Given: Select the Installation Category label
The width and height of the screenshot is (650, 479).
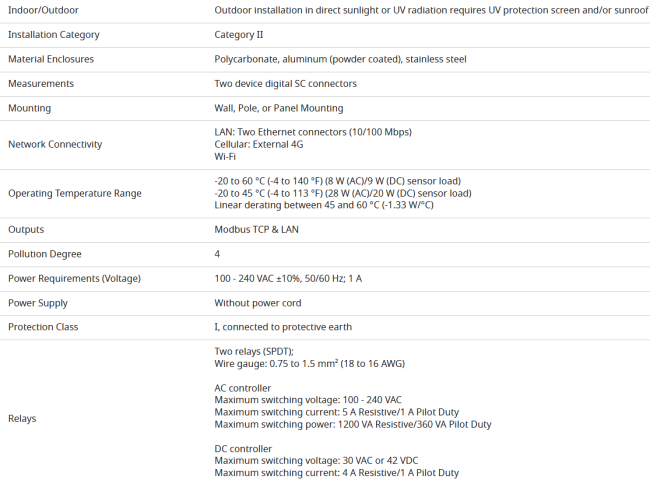Looking at the screenshot, I should point(54,35).
